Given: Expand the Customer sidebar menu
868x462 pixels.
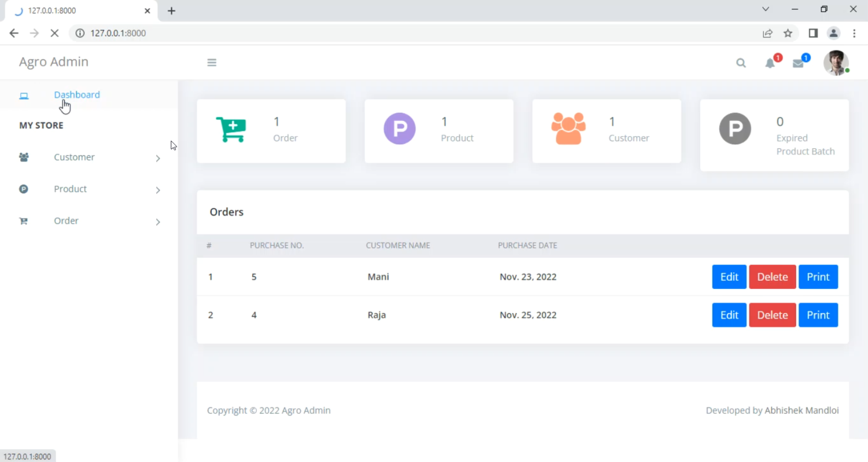Looking at the screenshot, I should point(75,157).
